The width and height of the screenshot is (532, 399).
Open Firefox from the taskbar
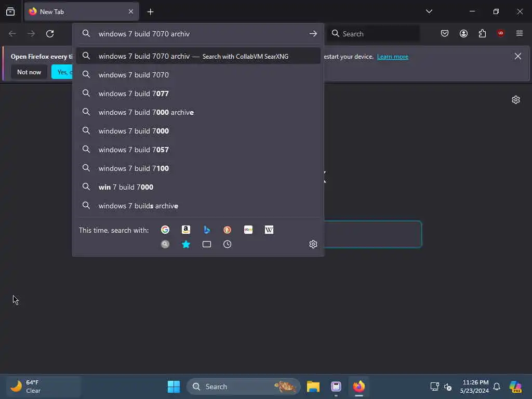pyautogui.click(x=358, y=387)
